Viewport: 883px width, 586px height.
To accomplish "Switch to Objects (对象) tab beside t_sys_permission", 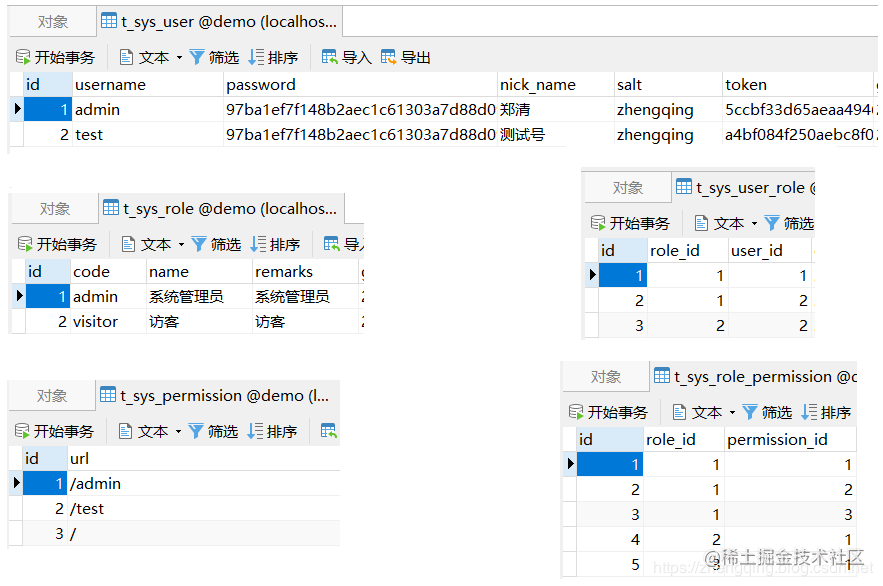I will click(52, 396).
